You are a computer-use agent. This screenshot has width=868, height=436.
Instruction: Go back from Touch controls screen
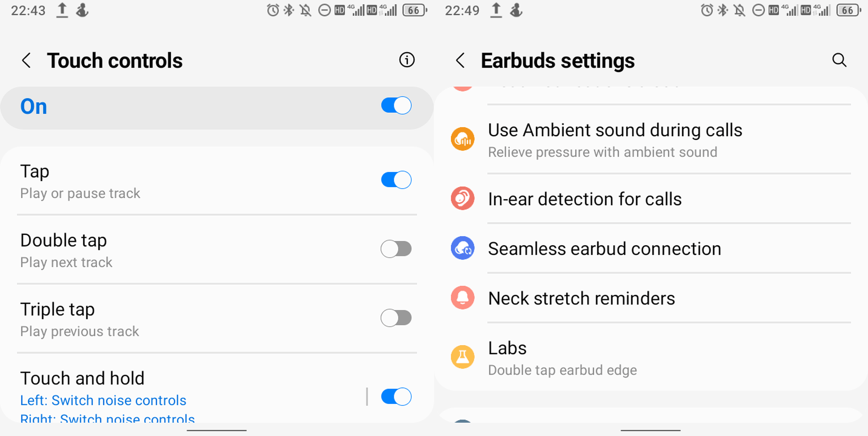click(27, 61)
